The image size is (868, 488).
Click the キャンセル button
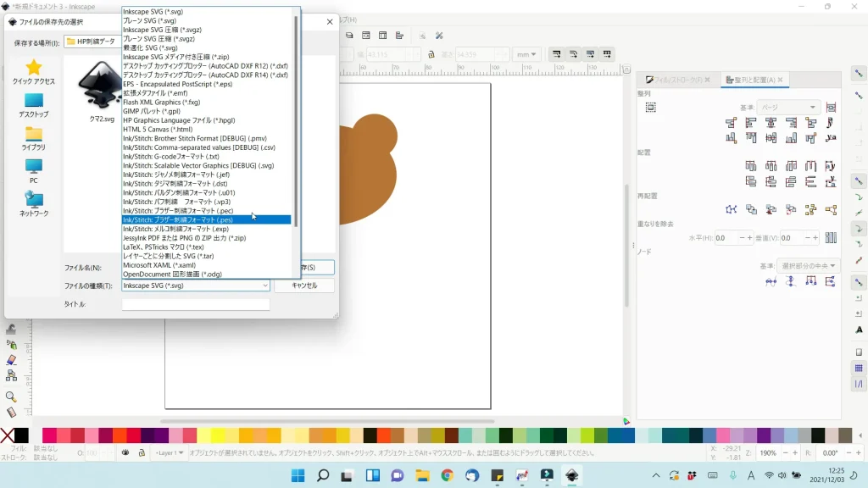point(303,286)
